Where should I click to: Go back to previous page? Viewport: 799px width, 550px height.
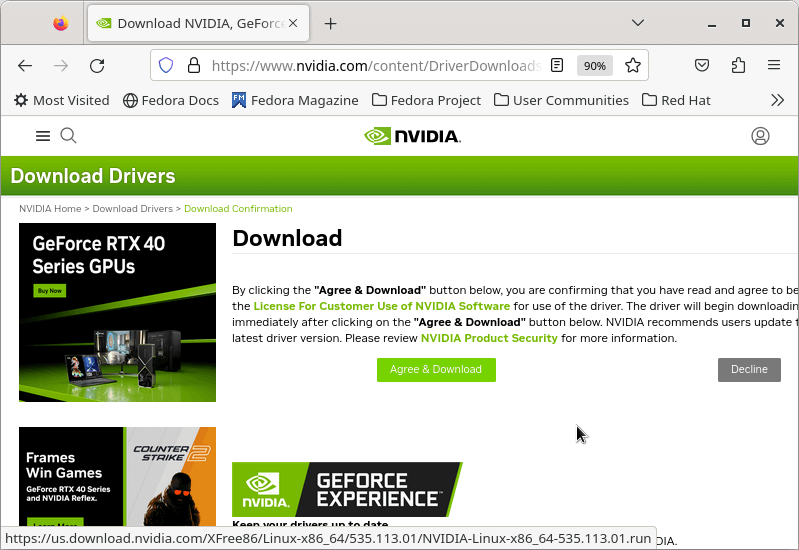[x=25, y=65]
